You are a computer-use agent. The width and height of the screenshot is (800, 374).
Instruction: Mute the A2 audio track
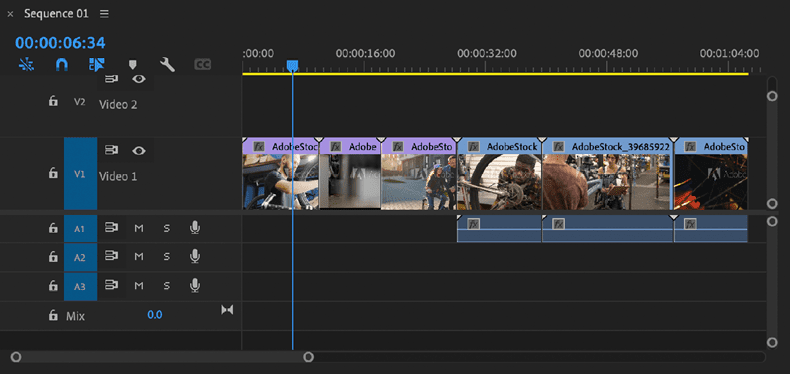138,257
